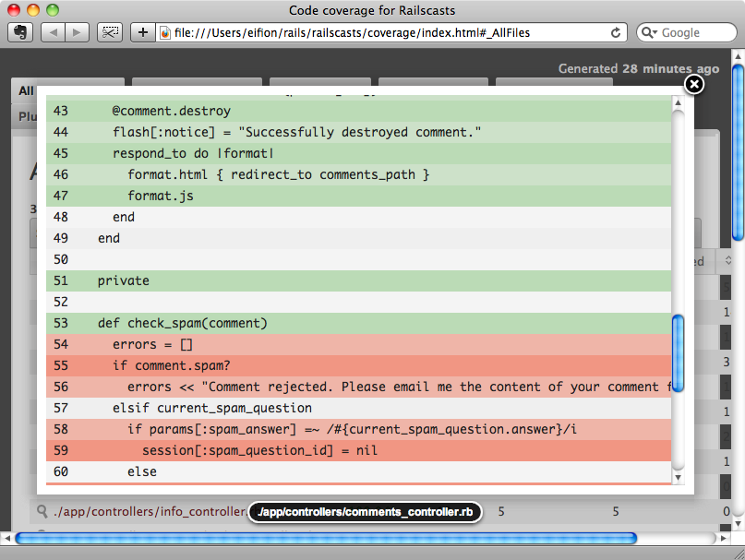Click the magnifier icon beside info_controller
The image size is (745, 560).
point(42,511)
